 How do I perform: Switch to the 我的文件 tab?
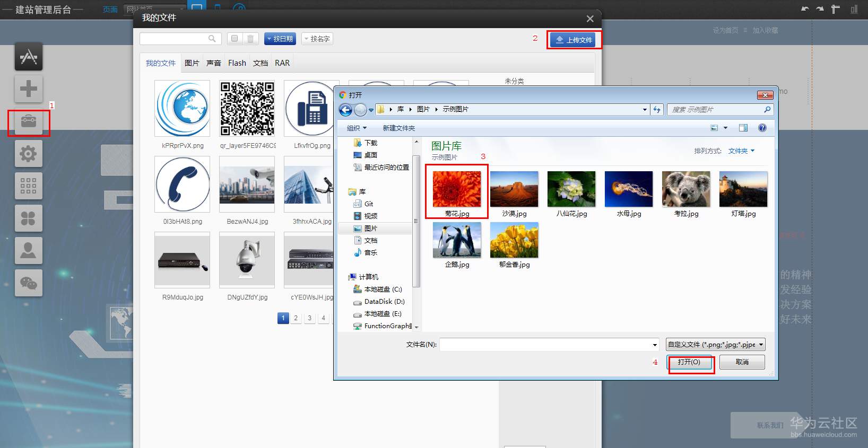click(x=161, y=63)
